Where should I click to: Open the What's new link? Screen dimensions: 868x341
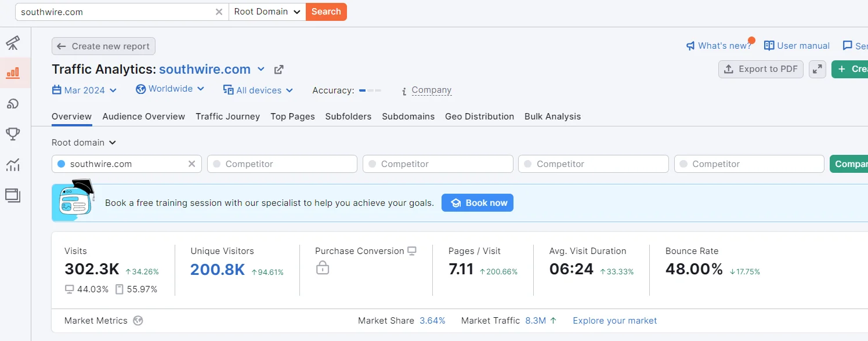point(724,46)
